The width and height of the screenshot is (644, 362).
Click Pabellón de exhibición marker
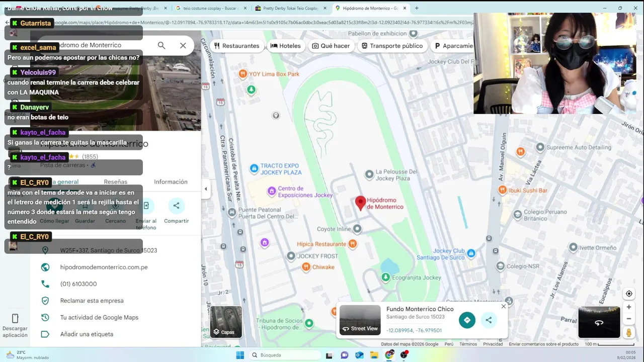pyautogui.click(x=413, y=34)
